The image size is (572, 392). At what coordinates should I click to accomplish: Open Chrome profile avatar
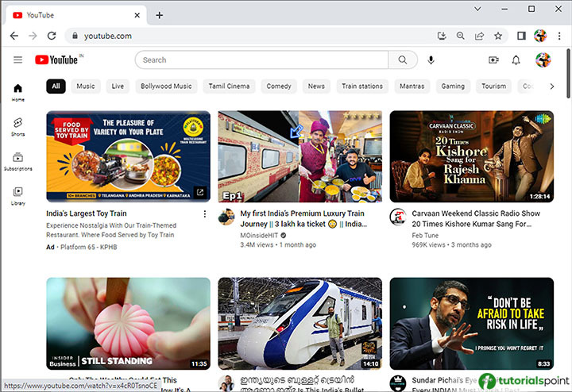[540, 36]
